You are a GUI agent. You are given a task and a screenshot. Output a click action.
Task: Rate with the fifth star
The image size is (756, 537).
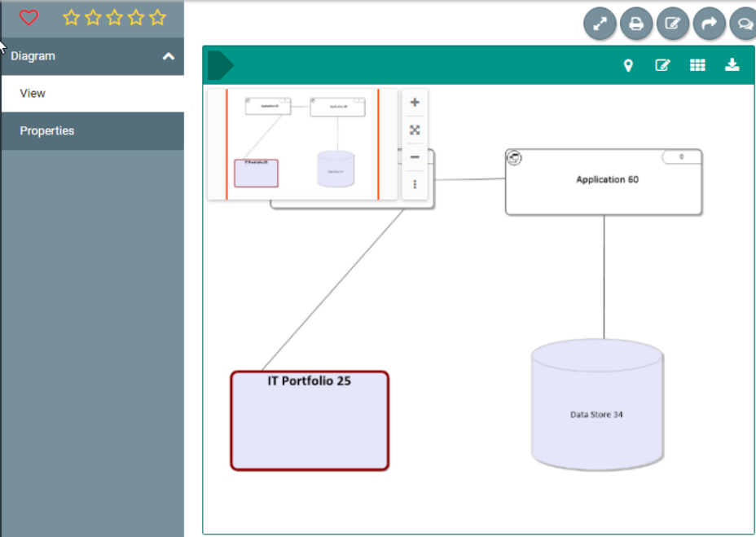(158, 17)
